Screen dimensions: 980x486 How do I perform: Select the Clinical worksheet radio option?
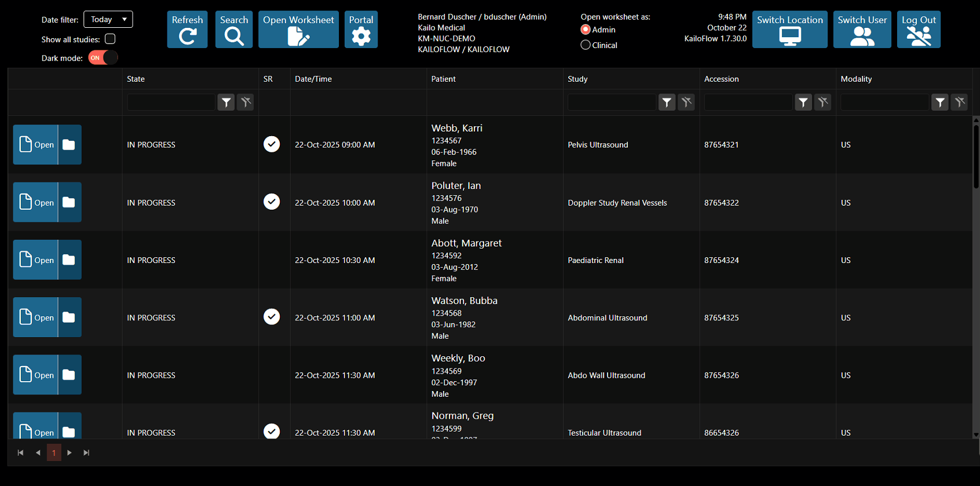tap(586, 45)
